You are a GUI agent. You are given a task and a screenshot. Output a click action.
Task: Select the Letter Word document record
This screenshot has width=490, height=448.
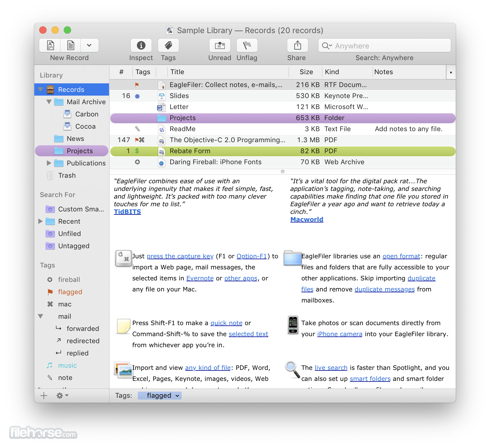coord(282,107)
